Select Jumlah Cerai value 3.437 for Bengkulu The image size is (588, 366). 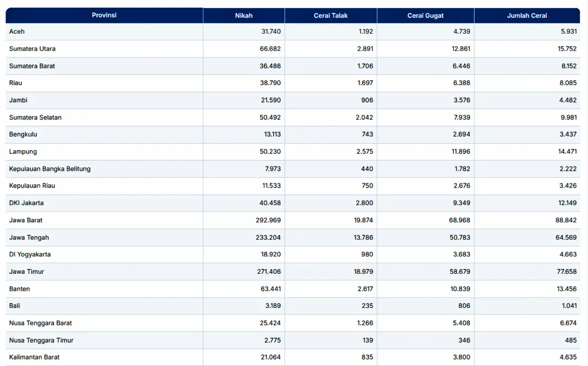point(567,134)
